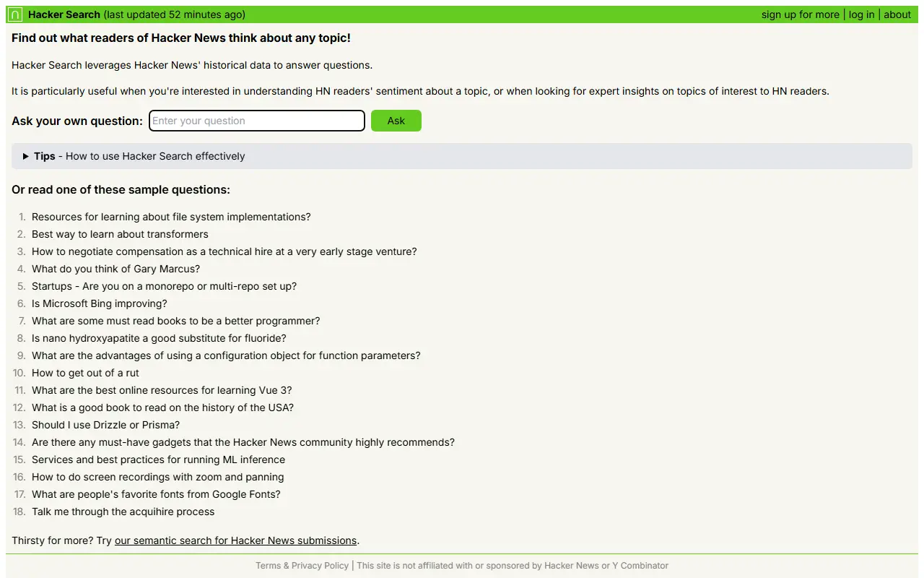924x578 pixels.
Task: View the must-have gadgets question
Action: point(243,442)
